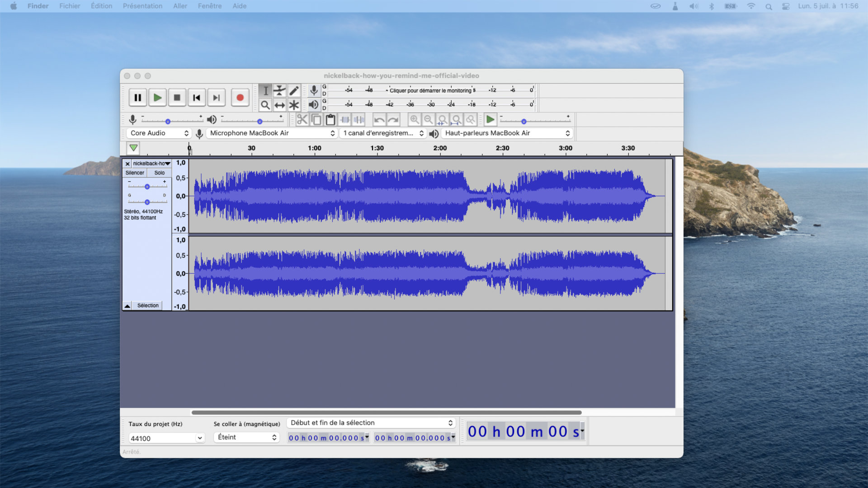Adjust the track pan slider
868x488 pixels.
click(147, 202)
